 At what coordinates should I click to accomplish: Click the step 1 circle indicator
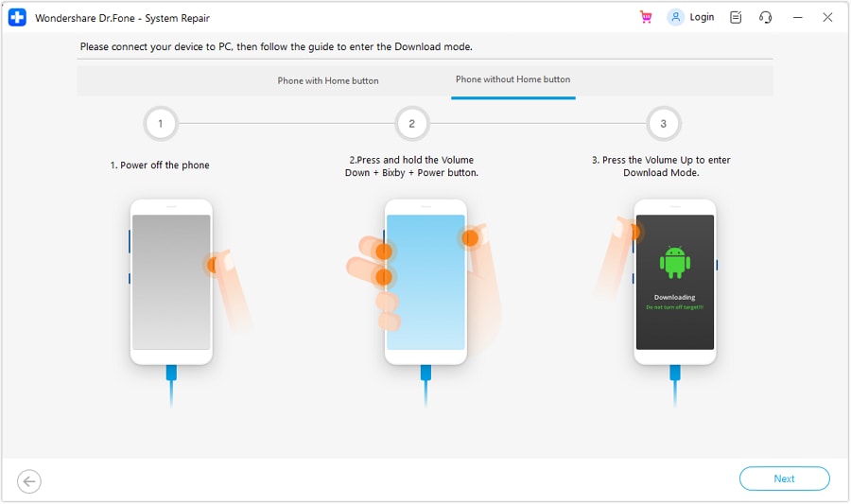point(161,124)
